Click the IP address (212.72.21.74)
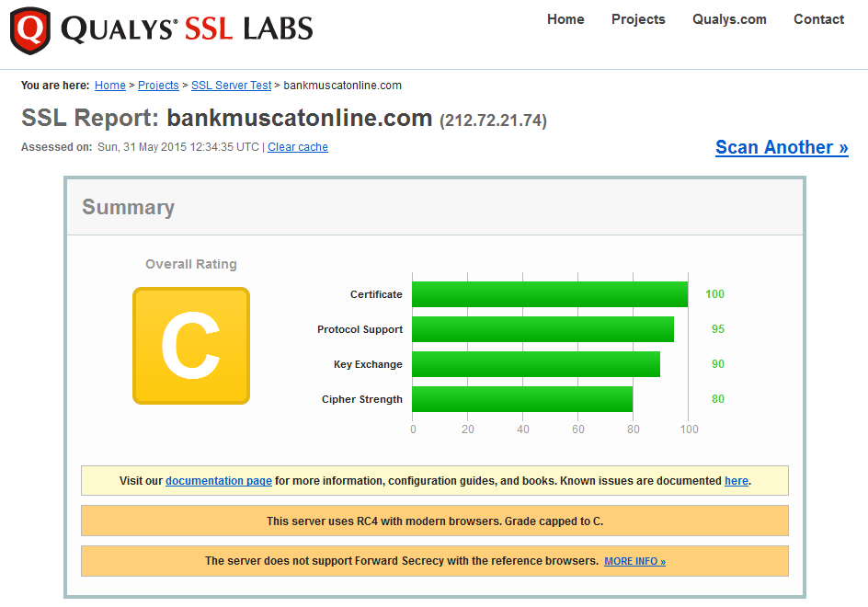Image resolution: width=868 pixels, height=607 pixels. tap(493, 120)
